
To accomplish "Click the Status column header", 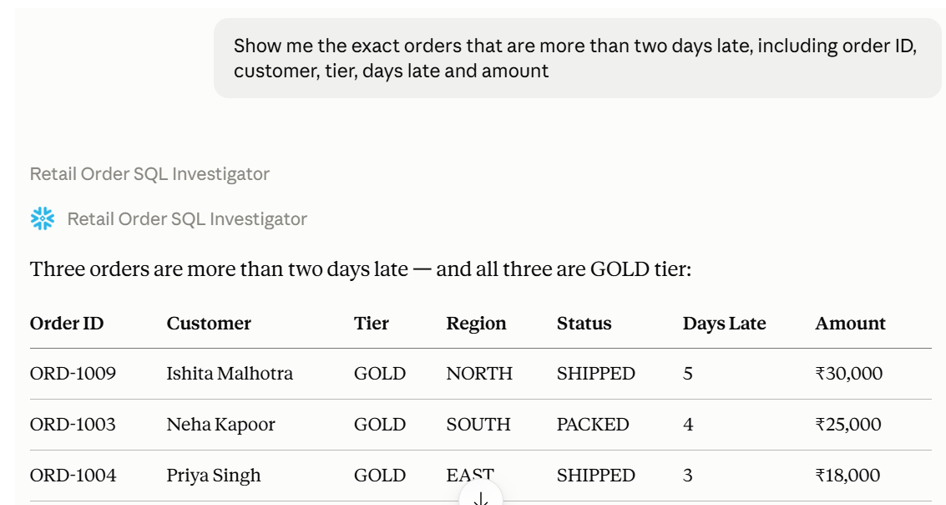I will 584,323.
